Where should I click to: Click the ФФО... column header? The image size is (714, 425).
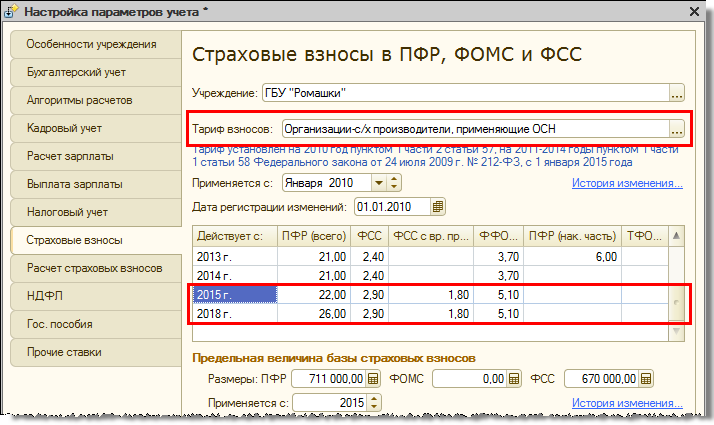click(x=499, y=236)
